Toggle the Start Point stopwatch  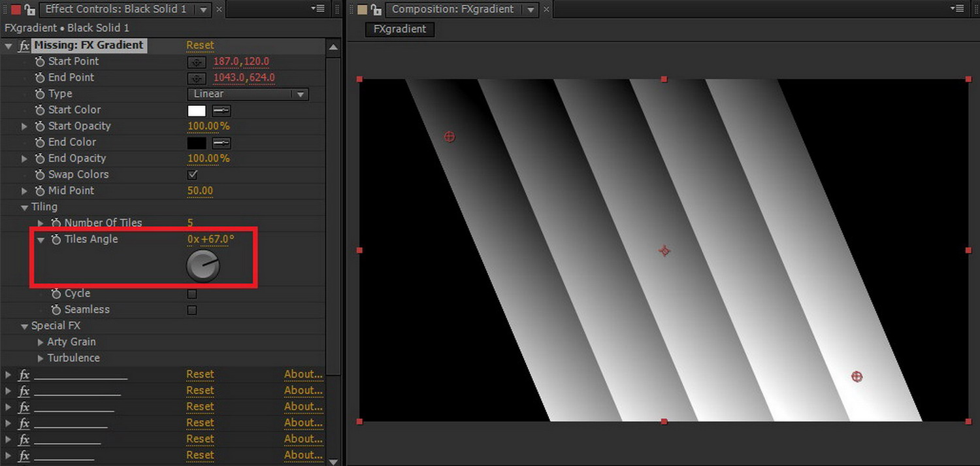(40, 61)
